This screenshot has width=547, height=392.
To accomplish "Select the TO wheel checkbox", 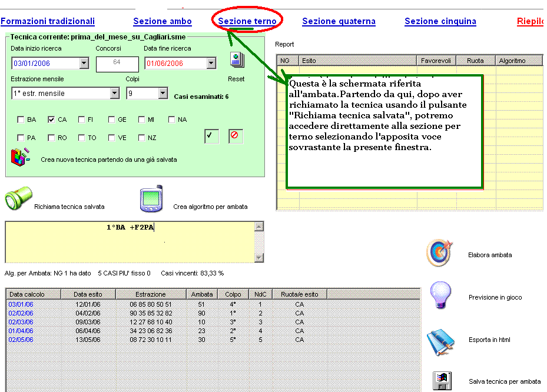I will (81, 138).
